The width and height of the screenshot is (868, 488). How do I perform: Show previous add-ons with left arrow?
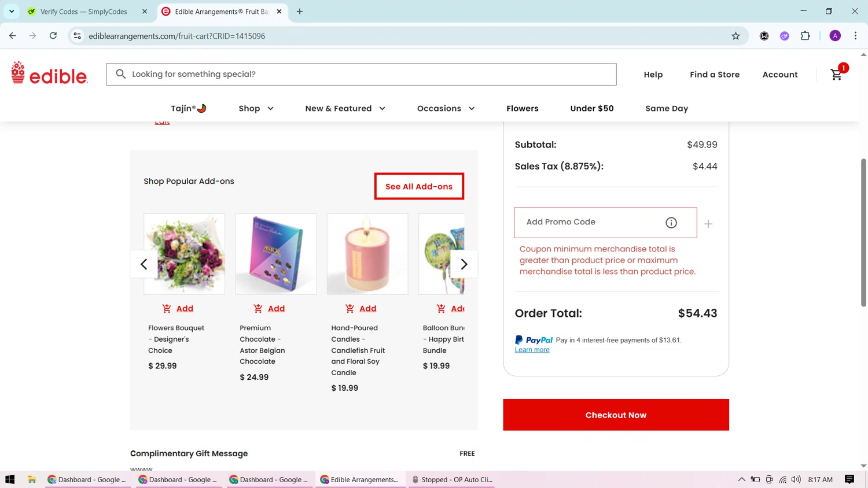click(x=144, y=264)
